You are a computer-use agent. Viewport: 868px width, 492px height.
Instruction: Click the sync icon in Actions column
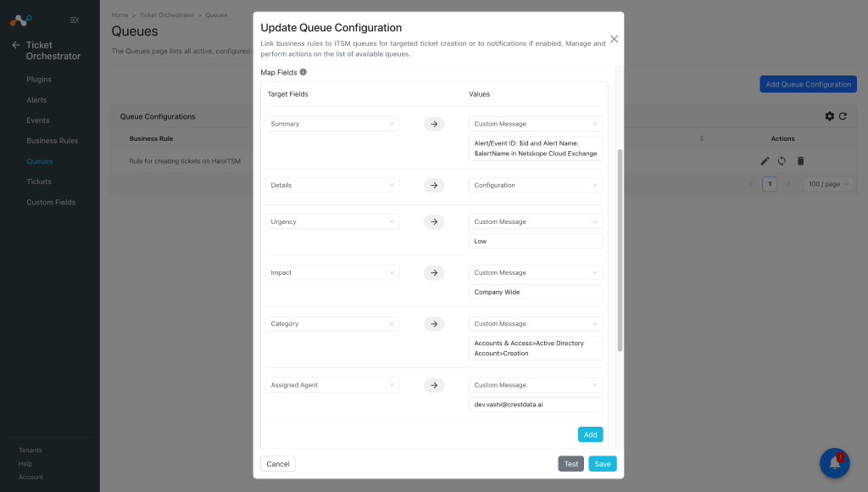click(x=782, y=161)
